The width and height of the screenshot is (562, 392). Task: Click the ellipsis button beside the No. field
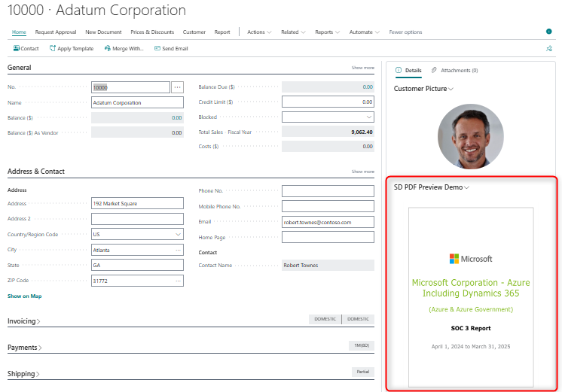pyautogui.click(x=178, y=87)
